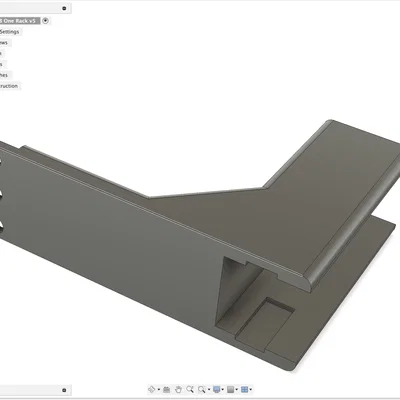Open the Construction tree item
400x400 pixels.
click(x=9, y=86)
